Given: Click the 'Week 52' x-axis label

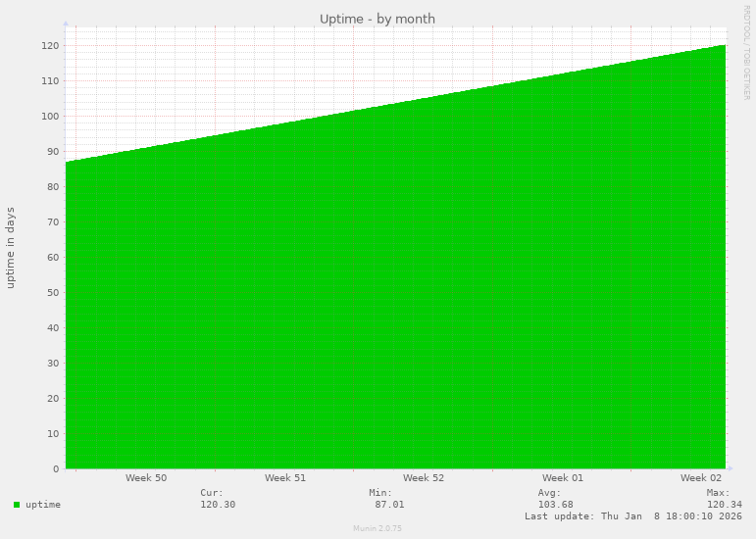Looking at the screenshot, I should pos(424,478).
